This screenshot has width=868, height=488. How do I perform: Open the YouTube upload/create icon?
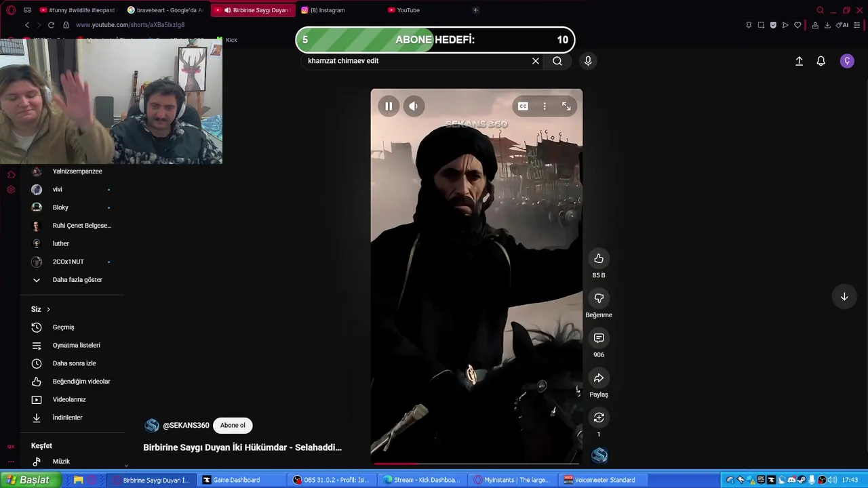(x=799, y=61)
